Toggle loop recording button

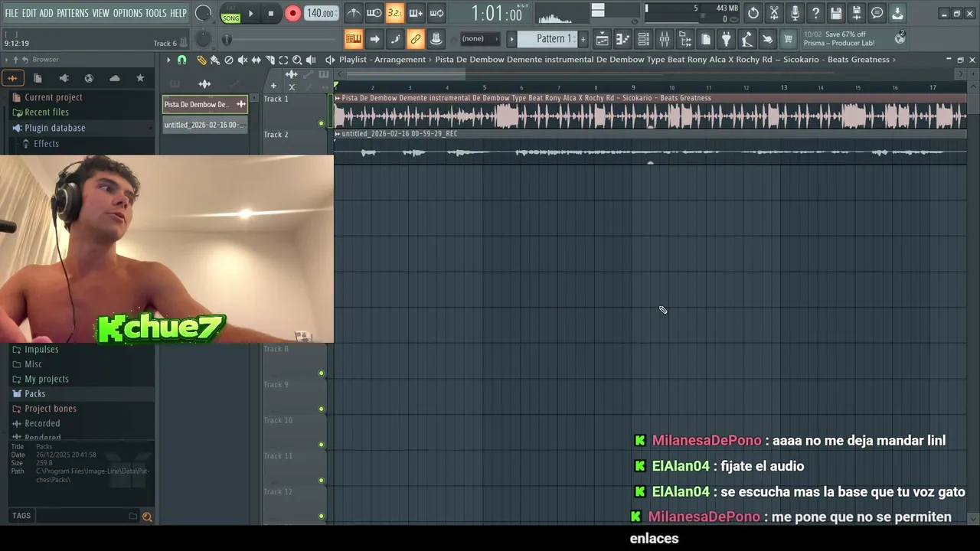436,13
